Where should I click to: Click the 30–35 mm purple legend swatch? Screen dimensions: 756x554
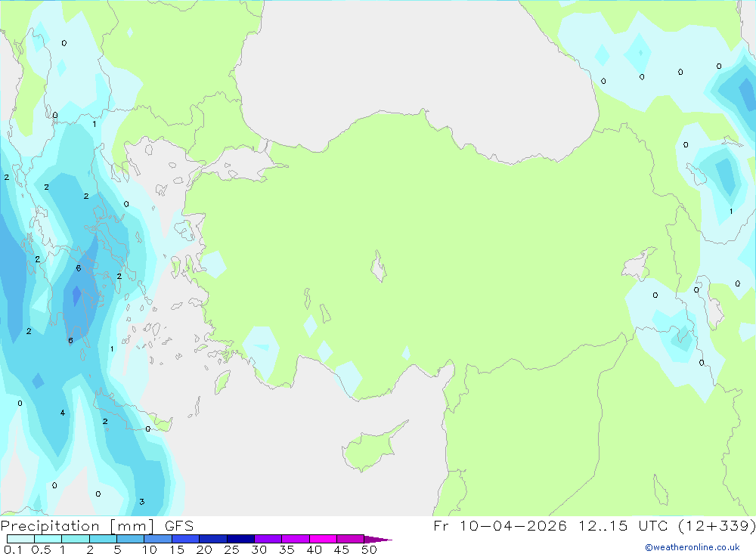268,539
